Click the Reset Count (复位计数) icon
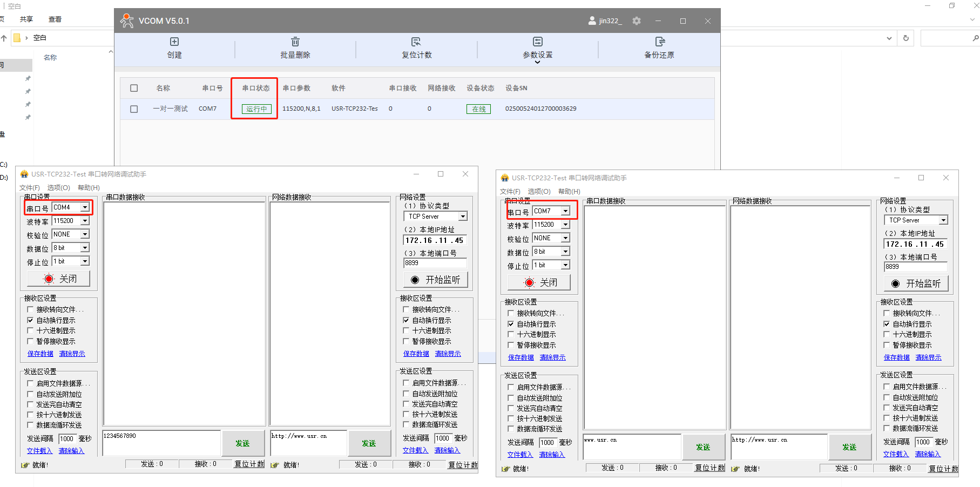This screenshot has width=980, height=487. (x=416, y=42)
